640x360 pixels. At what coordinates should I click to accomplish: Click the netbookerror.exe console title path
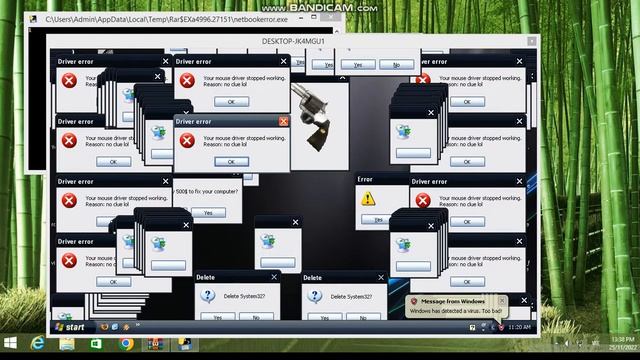tap(167, 19)
